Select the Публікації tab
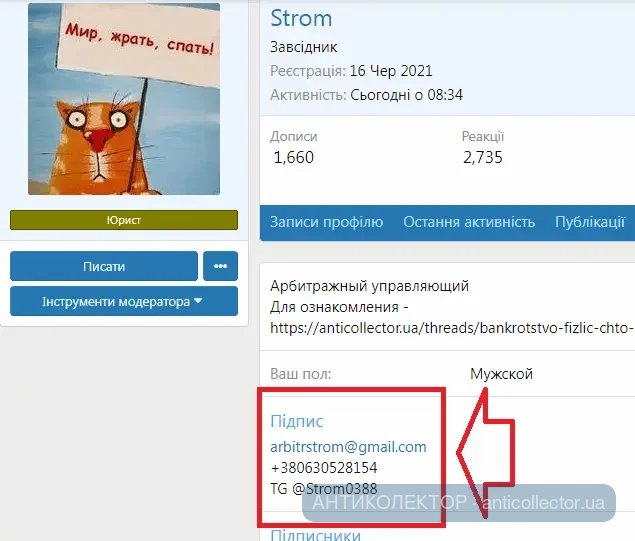The height and width of the screenshot is (541, 635). tap(590, 222)
